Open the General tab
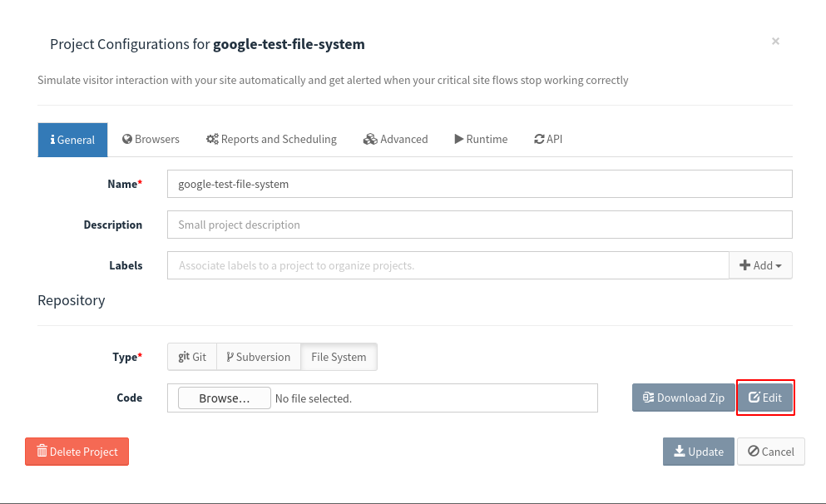The height and width of the screenshot is (504, 826). coord(72,140)
